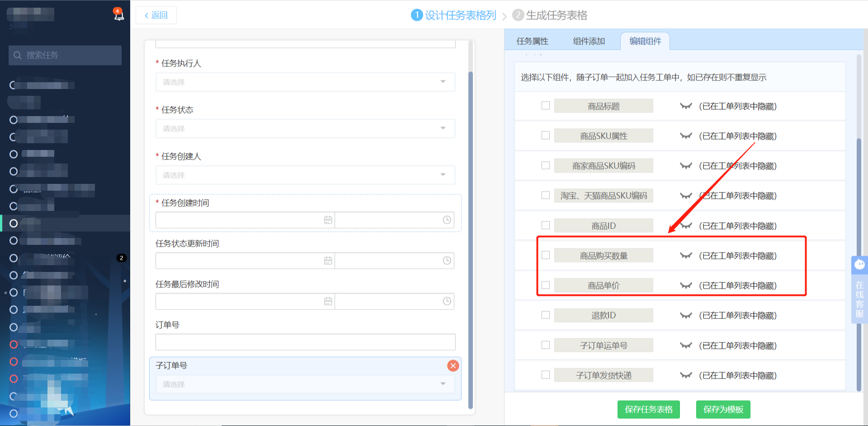The image size is (868, 426).
Task: Expand the 任务执行人 dropdown
Action: click(x=305, y=82)
